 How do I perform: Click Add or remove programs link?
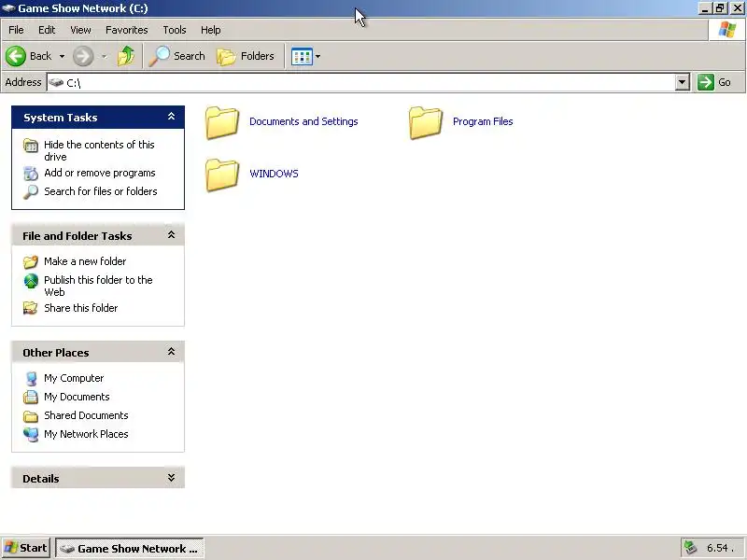click(x=100, y=173)
